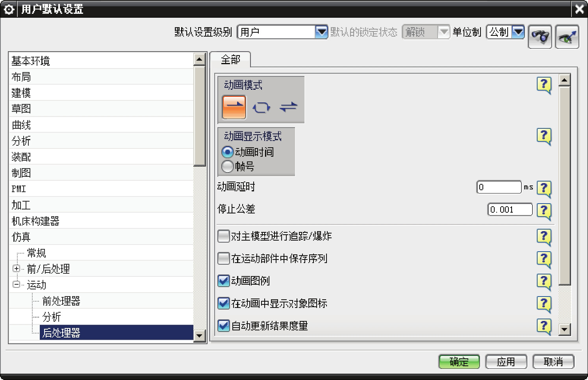Select the loop animation mode icon
This screenshot has height=380, width=588.
[261, 107]
